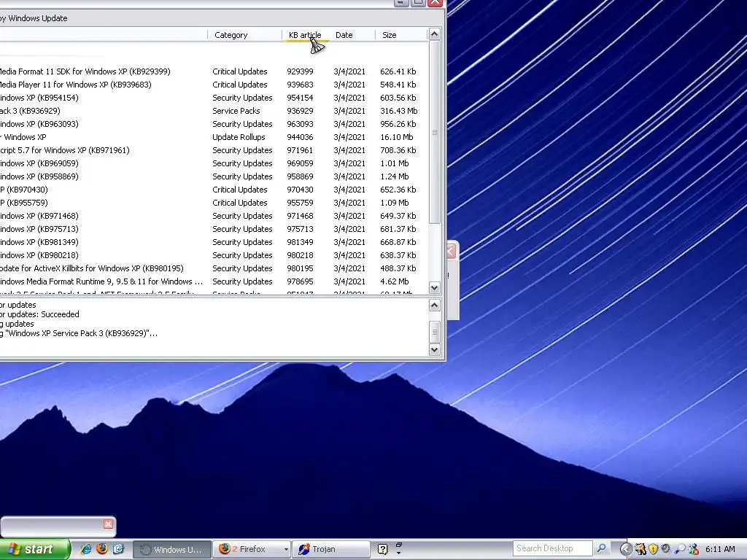
Task: Select the Media Format 11 SDK (KB929399) row
Action: pyautogui.click(x=214, y=71)
